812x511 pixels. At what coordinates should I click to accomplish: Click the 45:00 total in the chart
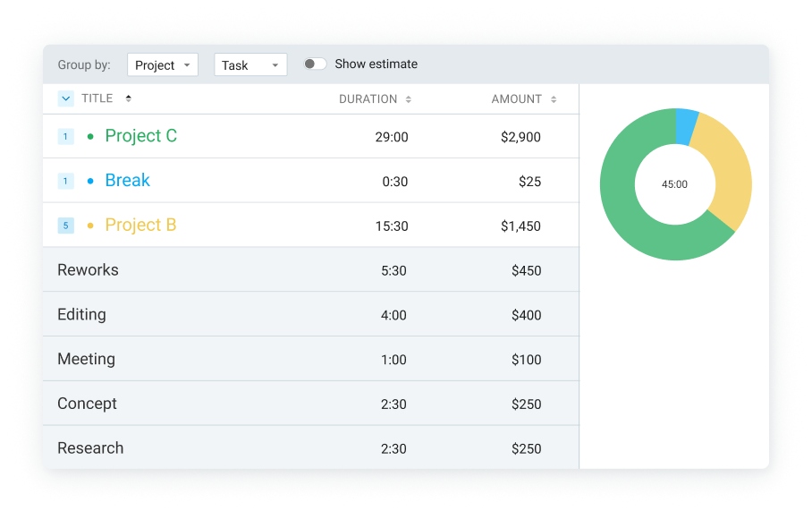click(674, 184)
